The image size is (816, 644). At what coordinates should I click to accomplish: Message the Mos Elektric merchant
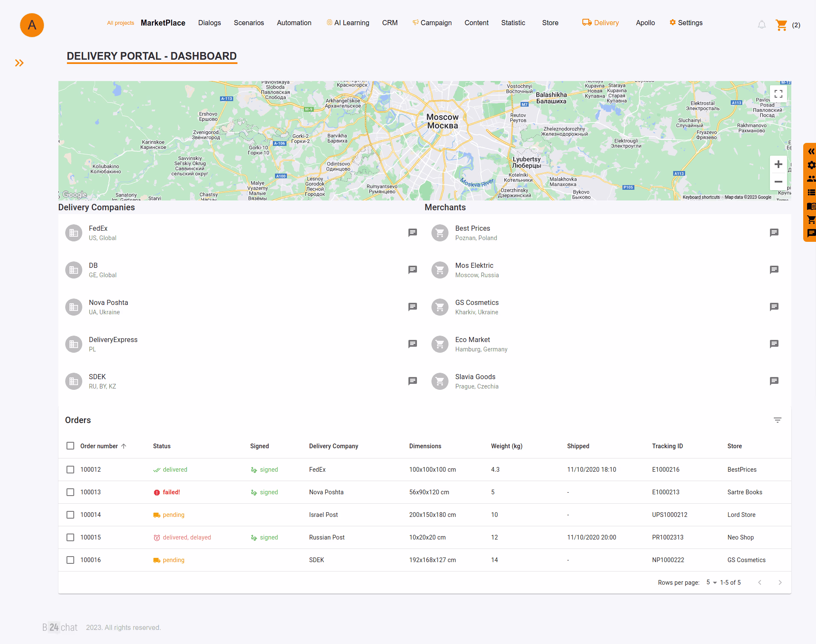[x=774, y=270]
